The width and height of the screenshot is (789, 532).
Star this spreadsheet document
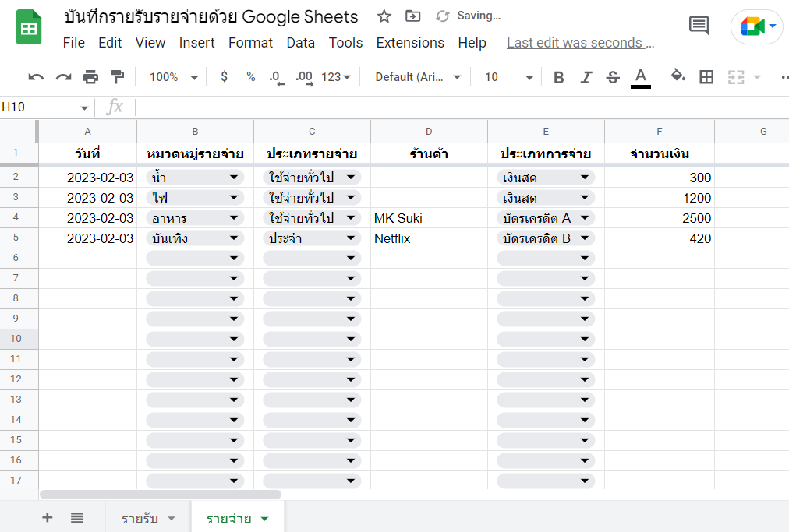tap(384, 16)
